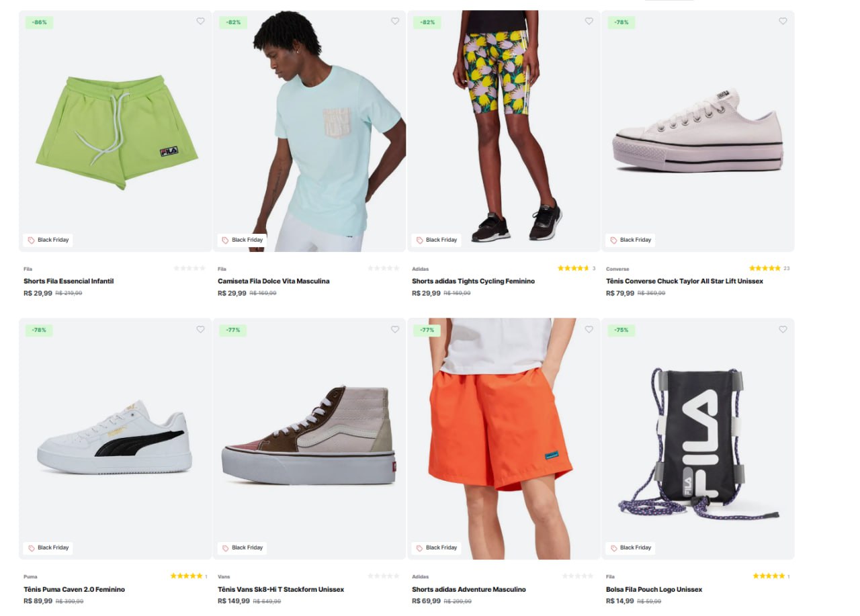Click the tag icon on adidas Tights Black Friday badge

(x=419, y=240)
